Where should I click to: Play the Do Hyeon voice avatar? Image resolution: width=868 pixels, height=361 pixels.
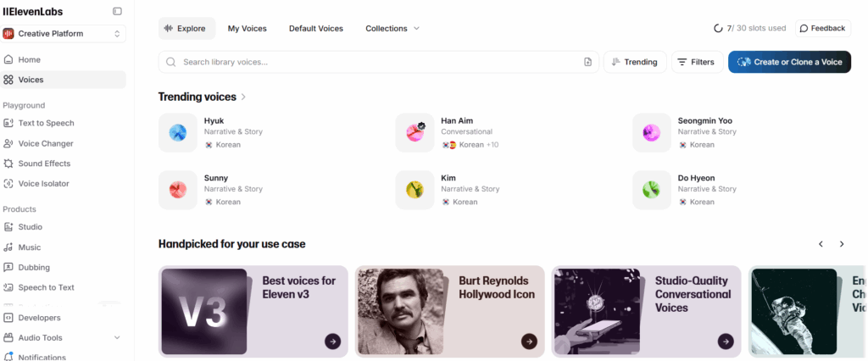(652, 190)
